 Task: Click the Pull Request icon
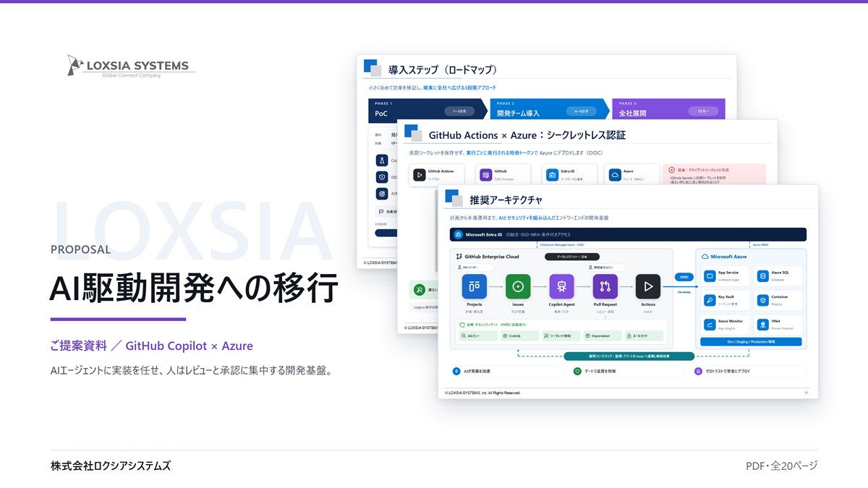(605, 286)
